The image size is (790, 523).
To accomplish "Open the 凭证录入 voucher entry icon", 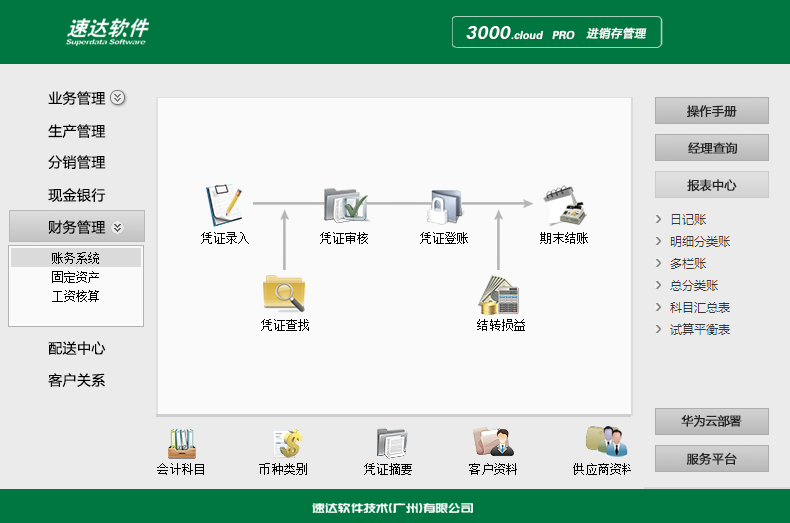I will click(x=224, y=205).
